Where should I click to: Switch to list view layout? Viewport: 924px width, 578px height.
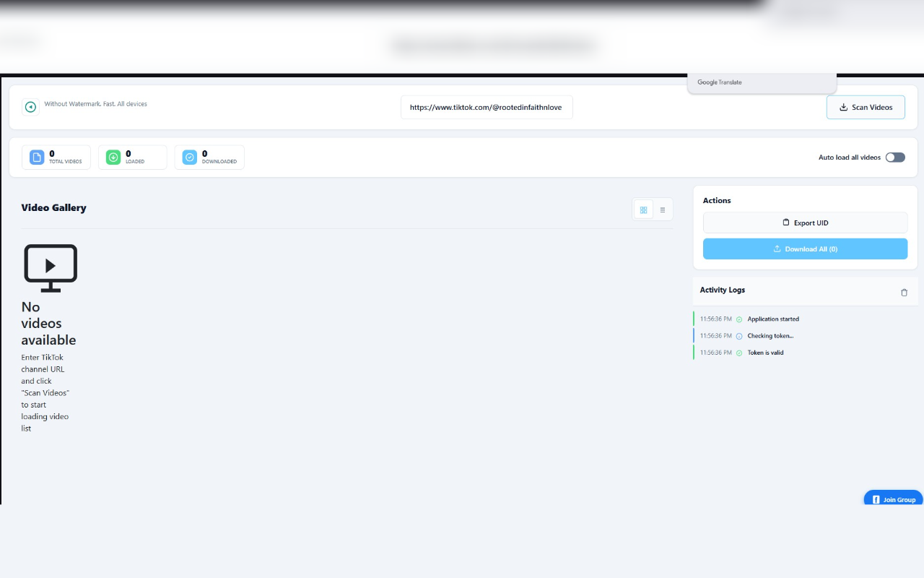coord(663,210)
